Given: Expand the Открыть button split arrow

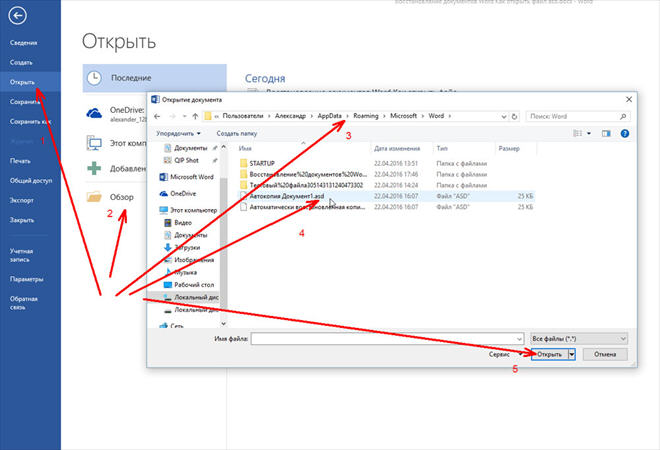Looking at the screenshot, I should click(x=572, y=354).
